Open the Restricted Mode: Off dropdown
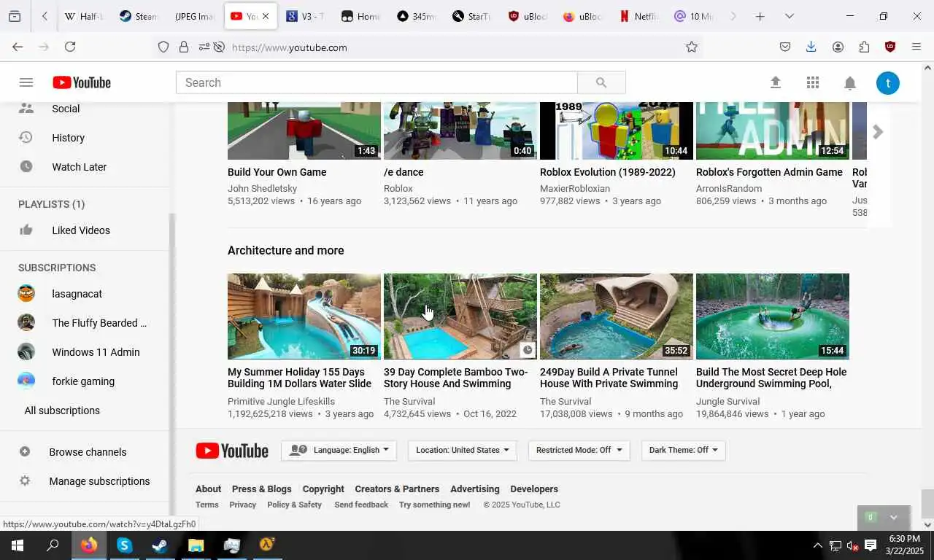The width and height of the screenshot is (934, 560). [579, 450]
